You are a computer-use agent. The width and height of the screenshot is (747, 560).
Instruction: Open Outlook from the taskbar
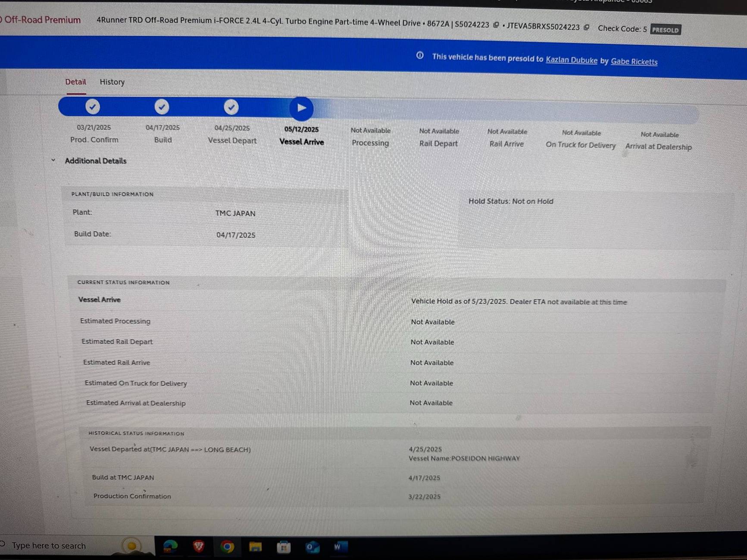pyautogui.click(x=312, y=547)
